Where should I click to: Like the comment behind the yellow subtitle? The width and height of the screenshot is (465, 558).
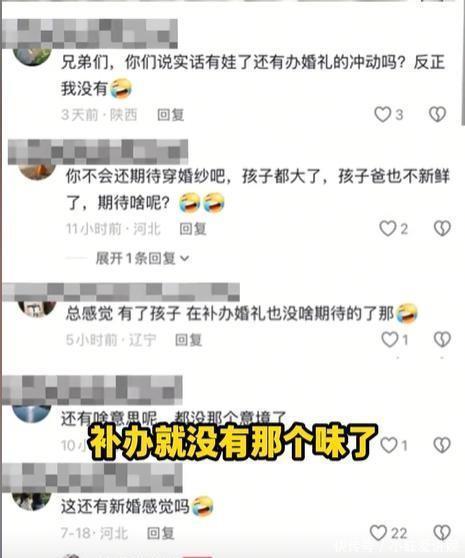[389, 445]
